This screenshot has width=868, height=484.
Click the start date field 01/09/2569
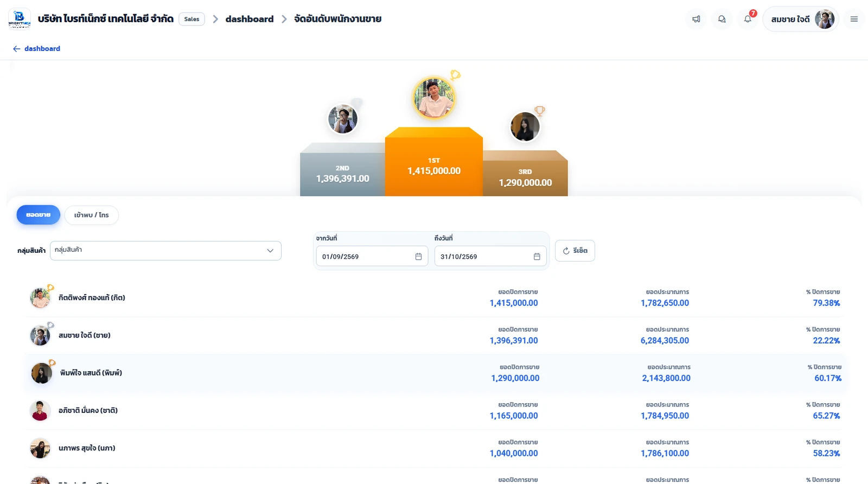tap(372, 257)
